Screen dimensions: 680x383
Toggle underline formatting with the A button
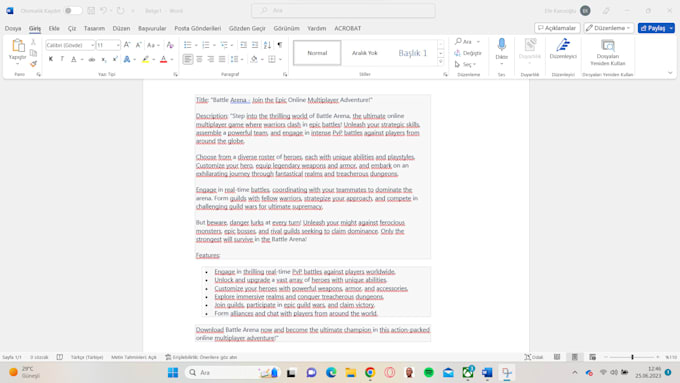pyautogui.click(x=74, y=59)
